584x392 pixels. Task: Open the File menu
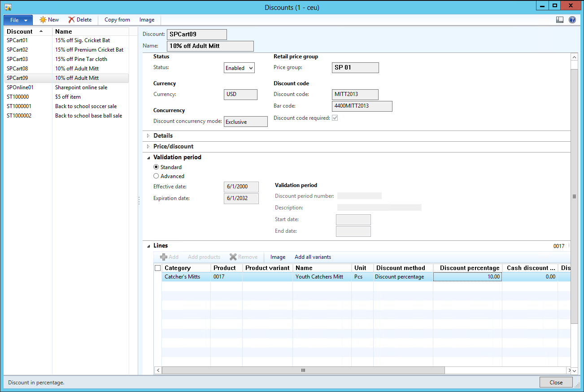click(18, 20)
